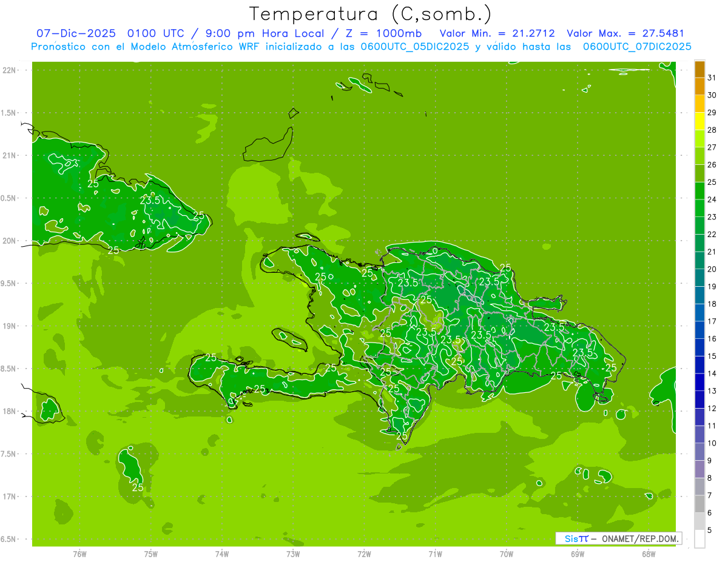Viewport: 728px width, 562px height.
Task: Click the "71W" longitude axis label
Action: coord(435,554)
